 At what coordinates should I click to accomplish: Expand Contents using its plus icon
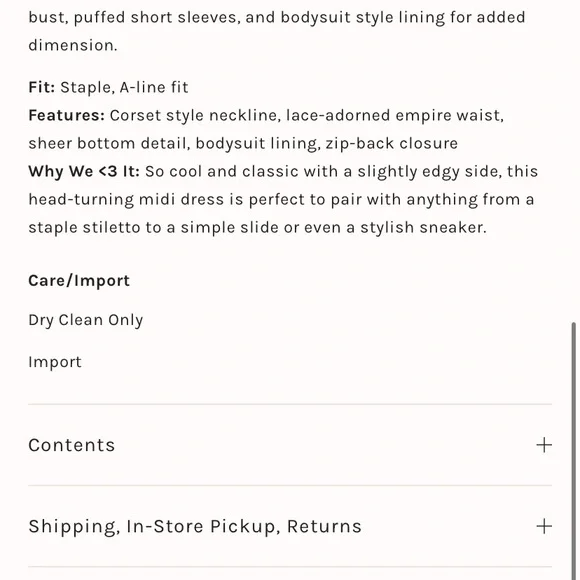544,445
